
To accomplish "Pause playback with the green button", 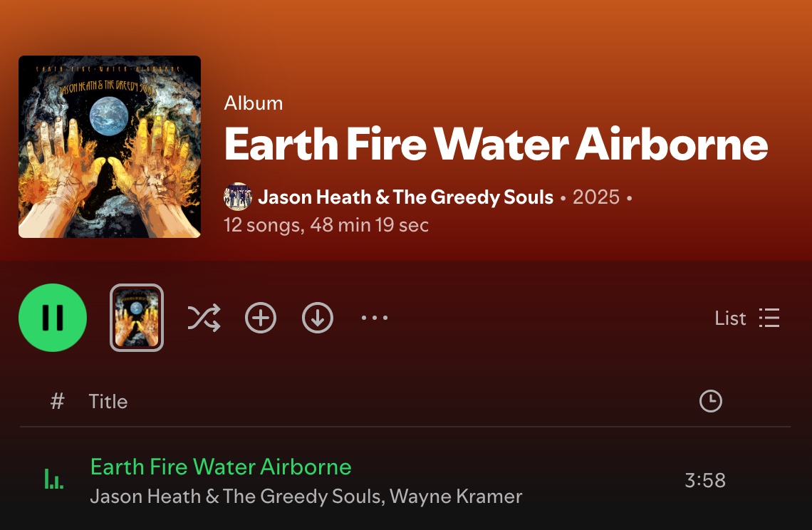I will coord(52,318).
